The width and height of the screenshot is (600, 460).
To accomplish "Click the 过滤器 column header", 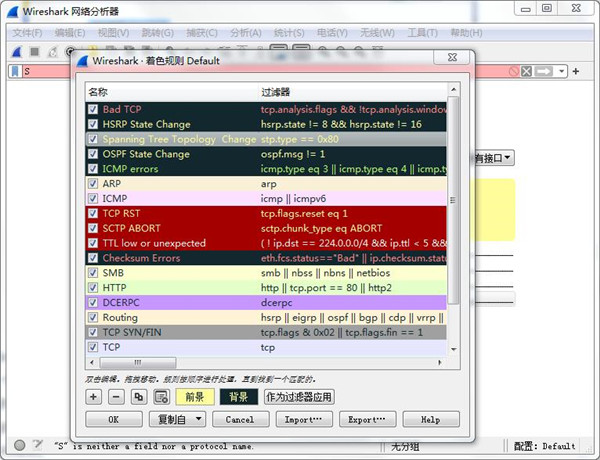I will click(x=352, y=92).
